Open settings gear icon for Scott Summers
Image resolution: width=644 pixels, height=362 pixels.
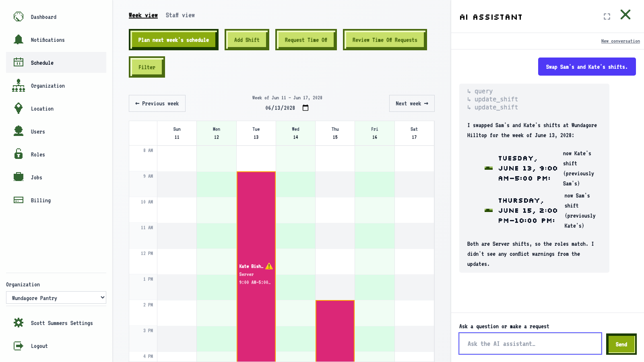coord(19,323)
